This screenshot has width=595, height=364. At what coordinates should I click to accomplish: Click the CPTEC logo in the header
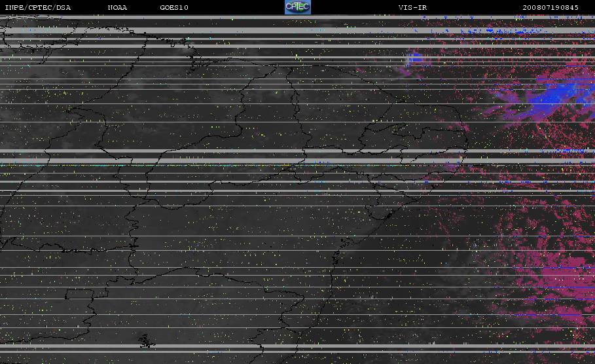[297, 7]
